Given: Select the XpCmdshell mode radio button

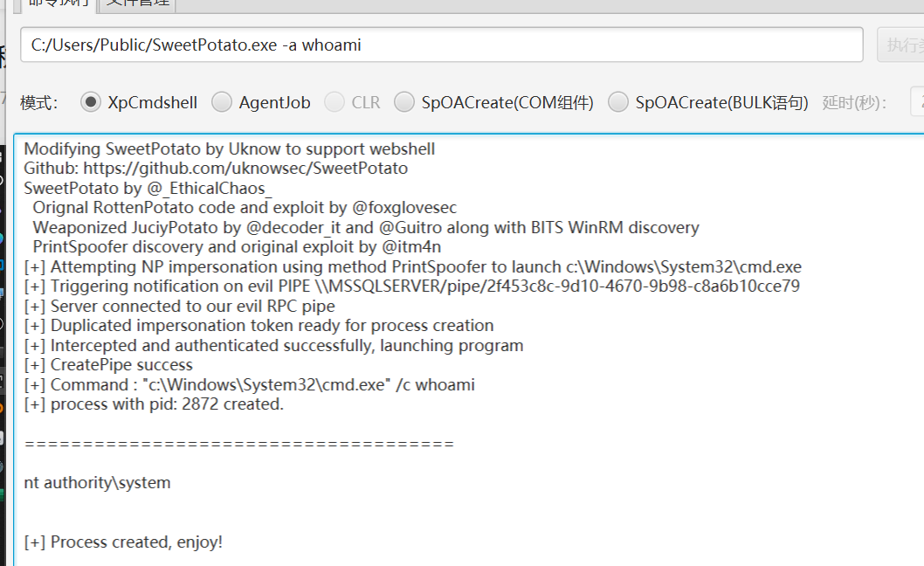Looking at the screenshot, I should tap(91, 102).
